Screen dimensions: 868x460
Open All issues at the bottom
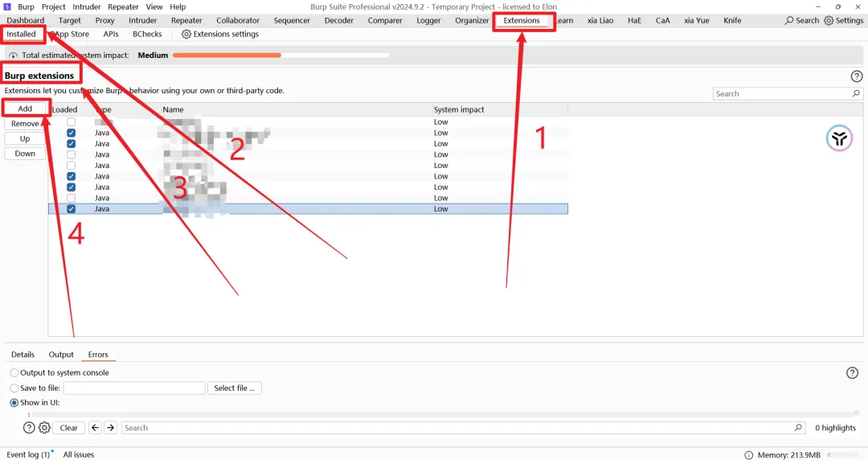click(79, 455)
